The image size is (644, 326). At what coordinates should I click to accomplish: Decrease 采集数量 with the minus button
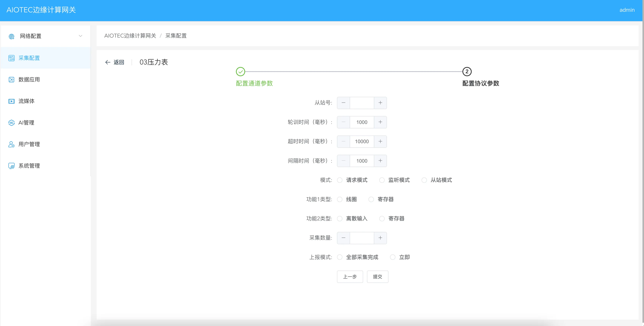tap(344, 238)
